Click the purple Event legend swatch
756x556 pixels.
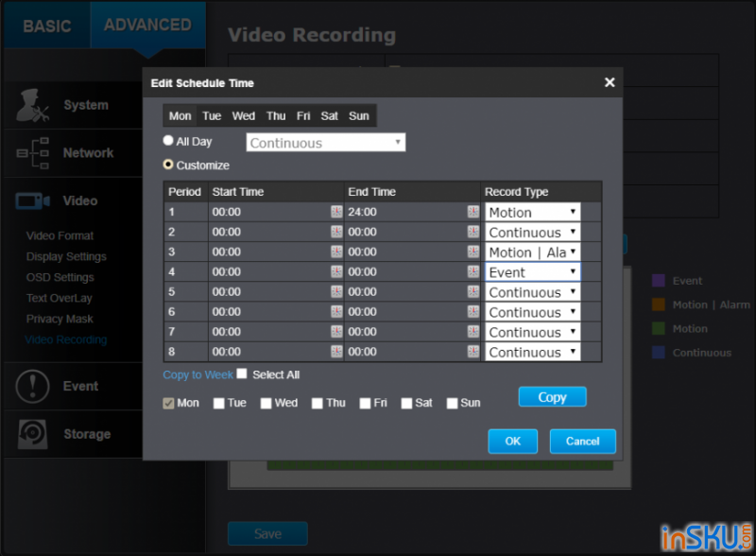658,281
